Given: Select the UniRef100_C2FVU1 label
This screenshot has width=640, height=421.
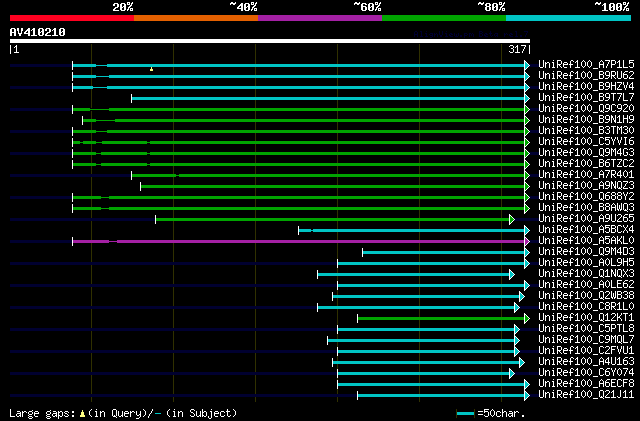Looking at the screenshot, I should coord(586,351).
